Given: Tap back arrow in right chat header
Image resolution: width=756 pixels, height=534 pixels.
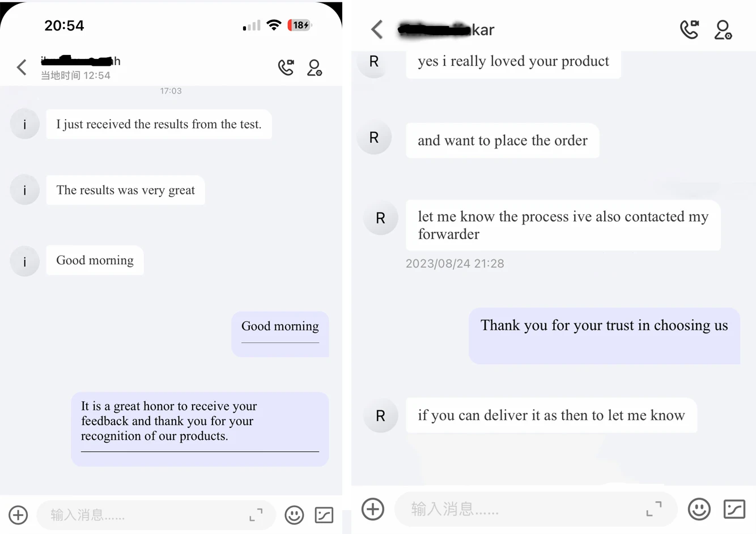Looking at the screenshot, I should pyautogui.click(x=377, y=29).
